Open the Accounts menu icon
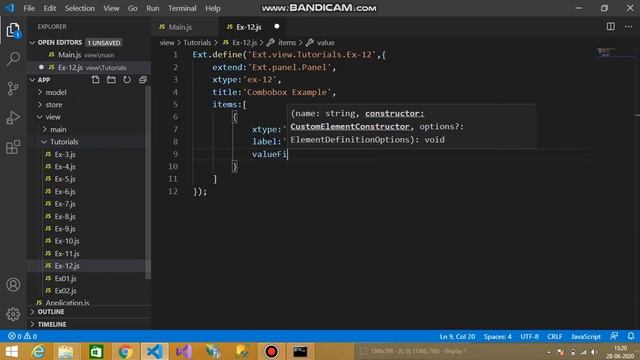 (x=13, y=284)
